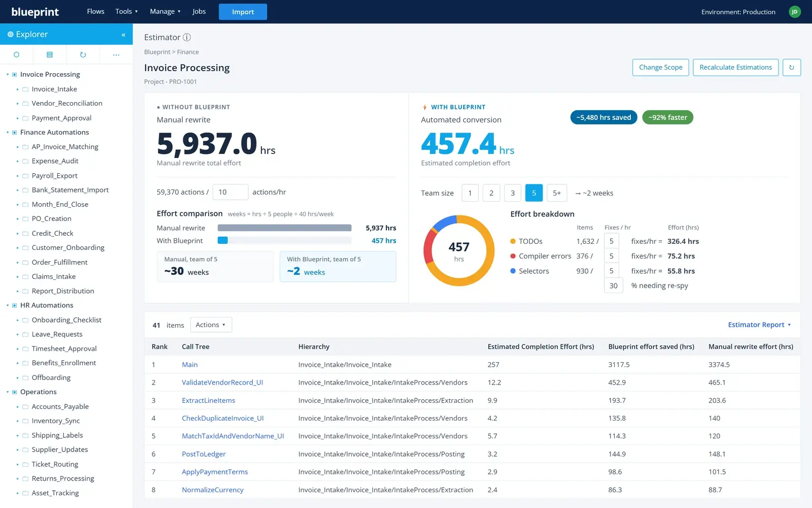
Task: Open the JD user avatar menu
Action: point(795,12)
